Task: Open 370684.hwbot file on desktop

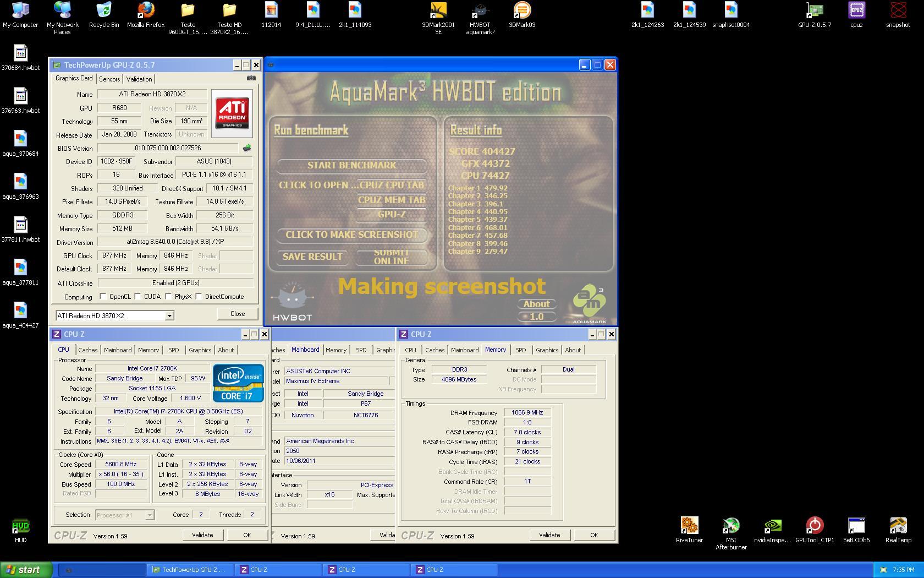Action: point(20,58)
